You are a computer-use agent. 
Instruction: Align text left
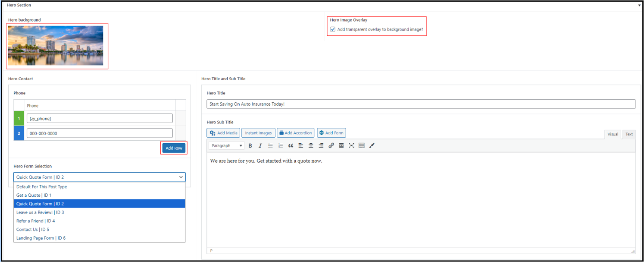coord(301,146)
